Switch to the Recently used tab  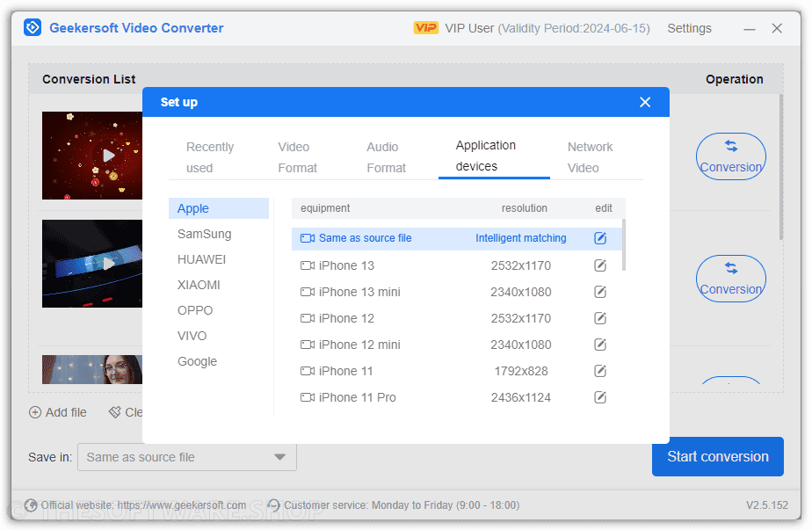(x=210, y=157)
